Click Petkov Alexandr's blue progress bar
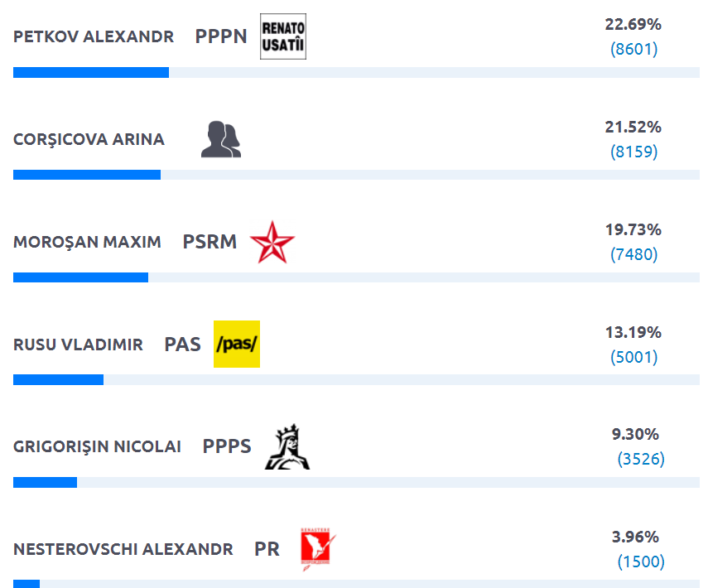This screenshot has width=708, height=588. tap(91, 73)
